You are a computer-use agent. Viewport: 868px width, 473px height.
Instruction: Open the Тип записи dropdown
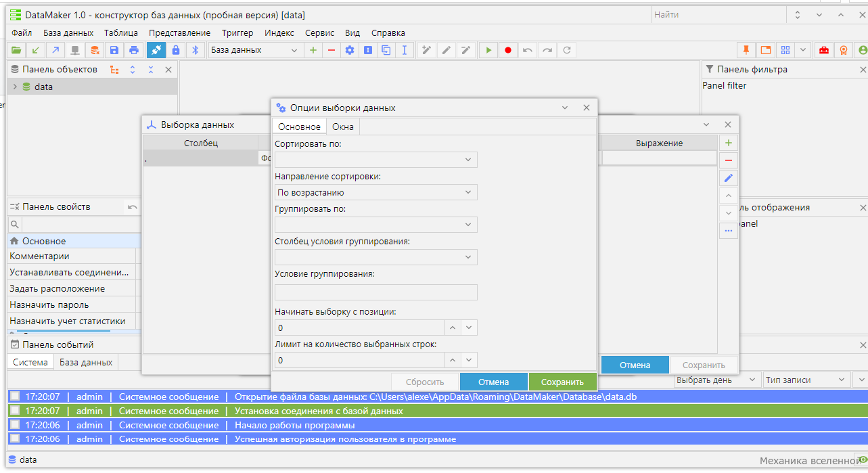click(806, 380)
